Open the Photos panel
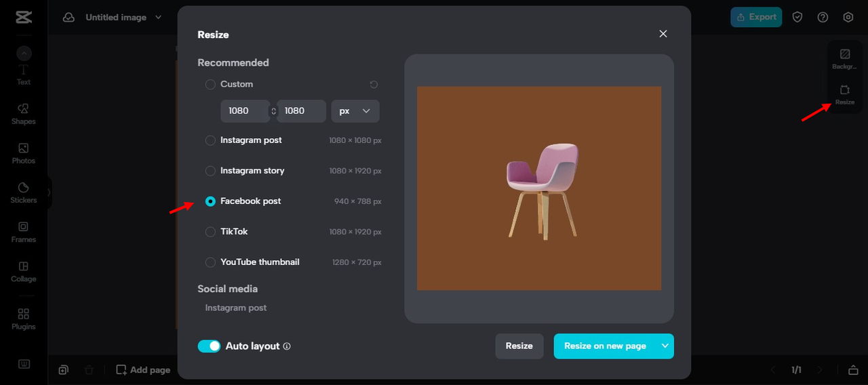 click(24, 153)
